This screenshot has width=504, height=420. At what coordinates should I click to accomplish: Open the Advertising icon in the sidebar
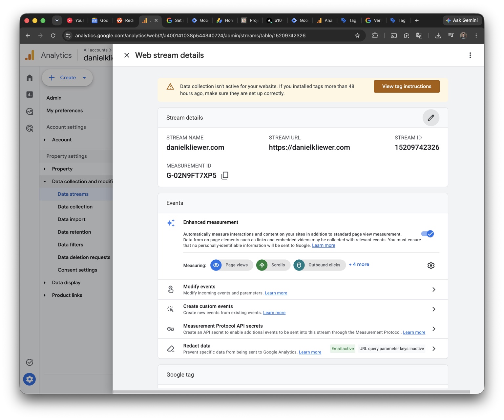pyautogui.click(x=30, y=128)
